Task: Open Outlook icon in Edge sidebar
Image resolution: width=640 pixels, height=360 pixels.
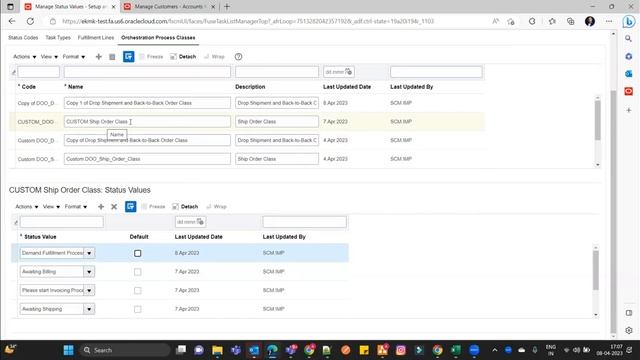Action: tap(629, 74)
